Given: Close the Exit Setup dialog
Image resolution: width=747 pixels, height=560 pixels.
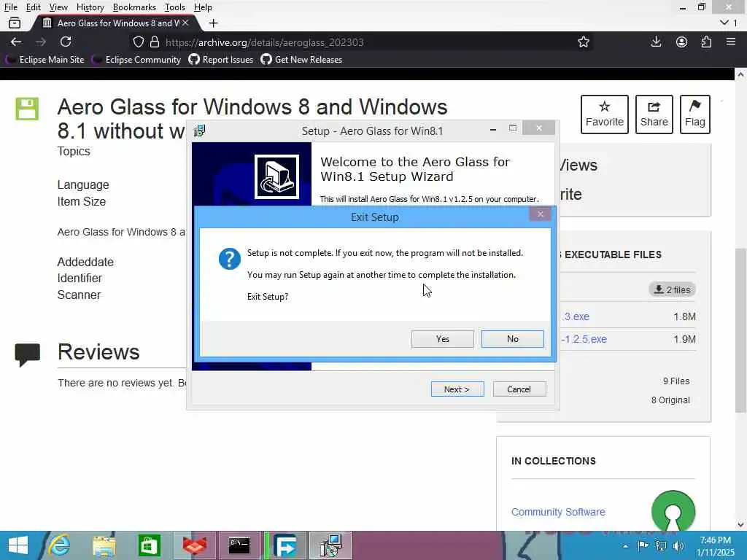Looking at the screenshot, I should point(540,214).
